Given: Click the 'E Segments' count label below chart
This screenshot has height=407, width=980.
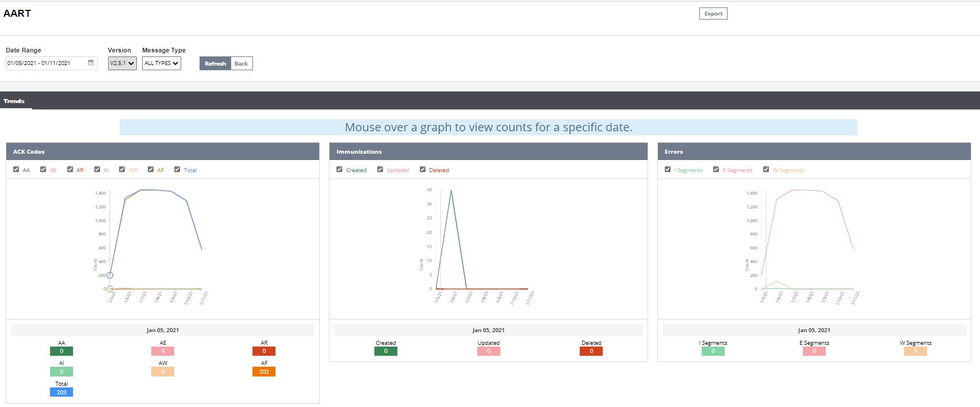Looking at the screenshot, I should point(814,343).
